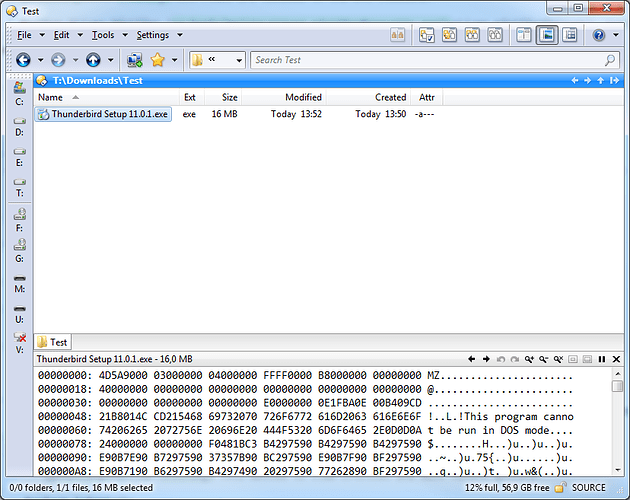Click the deselect files (gray) toolbar icon

click(495, 35)
